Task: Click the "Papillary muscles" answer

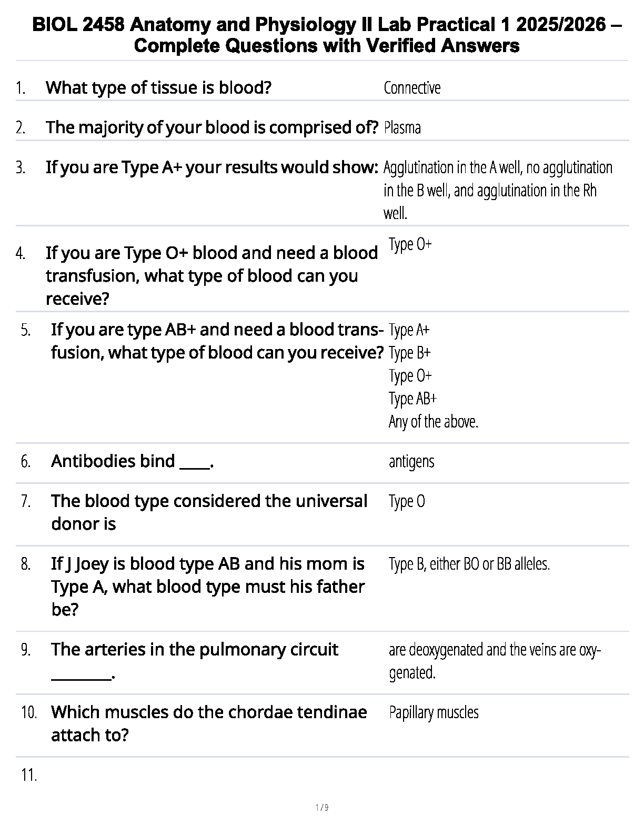Action: tap(434, 713)
